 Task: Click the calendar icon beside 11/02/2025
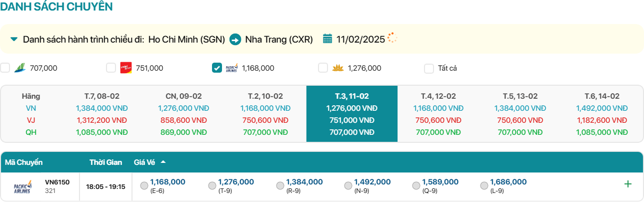[x=327, y=39]
